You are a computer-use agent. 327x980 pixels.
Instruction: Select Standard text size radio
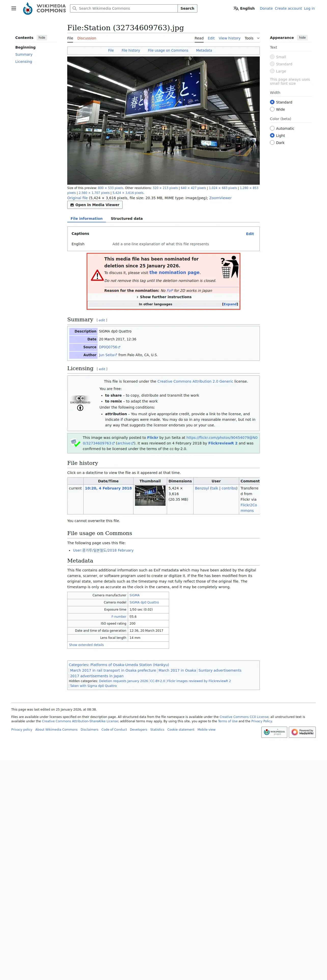click(x=272, y=64)
